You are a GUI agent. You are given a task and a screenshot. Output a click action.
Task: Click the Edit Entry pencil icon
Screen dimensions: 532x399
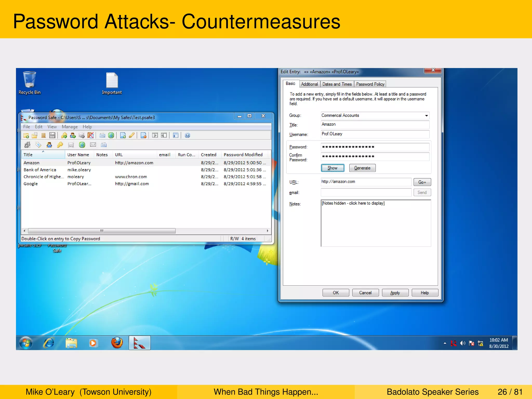(132, 135)
